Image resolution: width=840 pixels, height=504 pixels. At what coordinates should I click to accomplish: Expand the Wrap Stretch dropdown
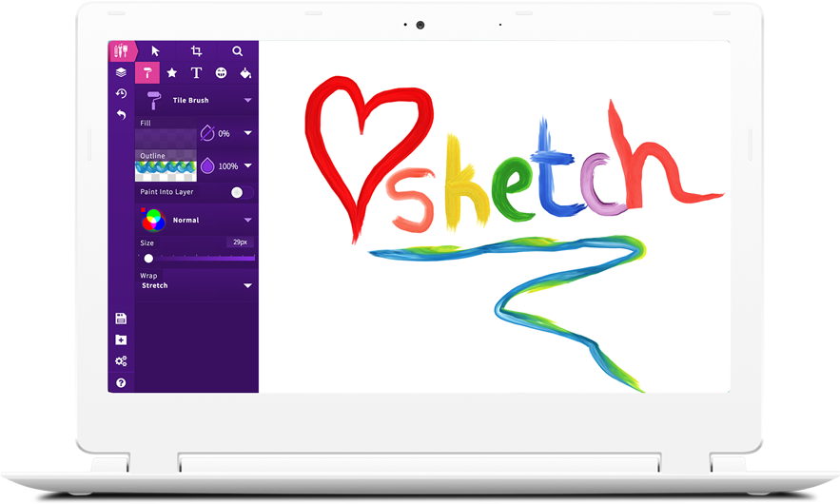(x=247, y=285)
